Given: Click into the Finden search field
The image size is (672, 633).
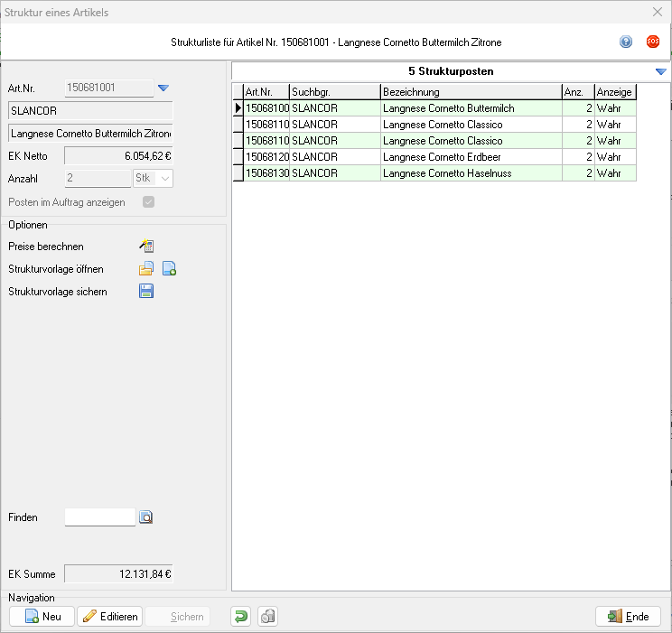Looking at the screenshot, I should tap(99, 517).
